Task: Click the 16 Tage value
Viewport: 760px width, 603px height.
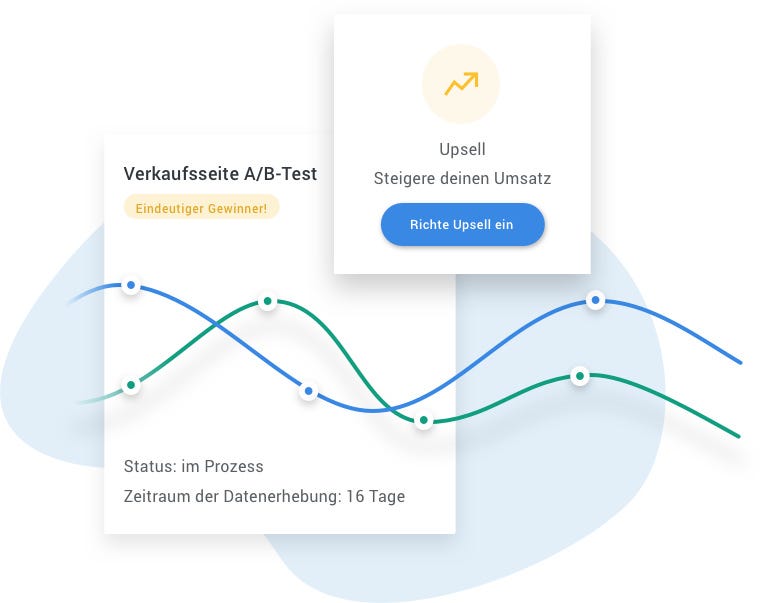Action: (375, 496)
